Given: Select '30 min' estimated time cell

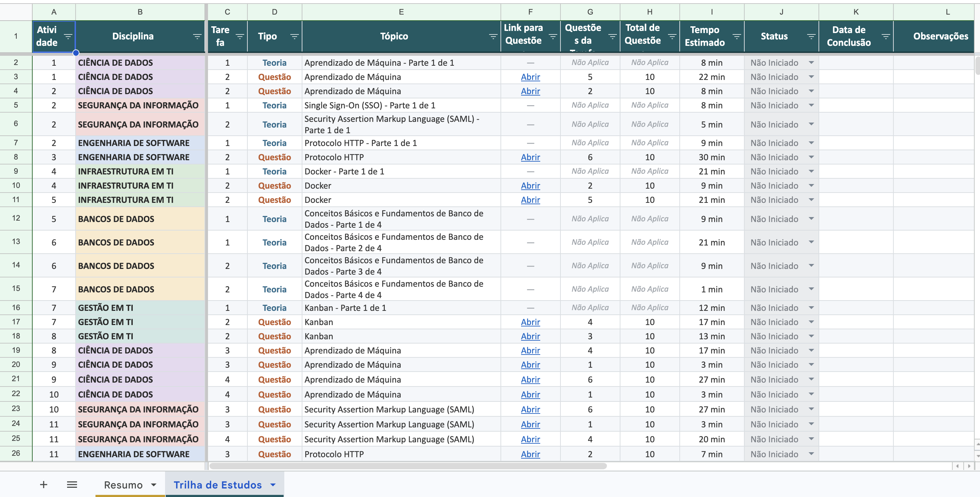Looking at the screenshot, I should pyautogui.click(x=712, y=157).
